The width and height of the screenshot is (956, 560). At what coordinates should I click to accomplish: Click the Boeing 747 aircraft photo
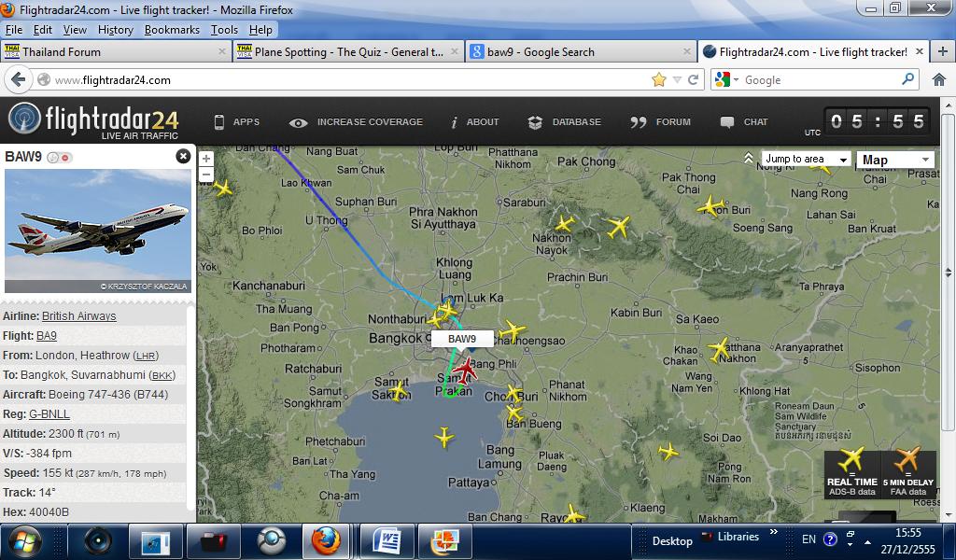pyautogui.click(x=97, y=231)
